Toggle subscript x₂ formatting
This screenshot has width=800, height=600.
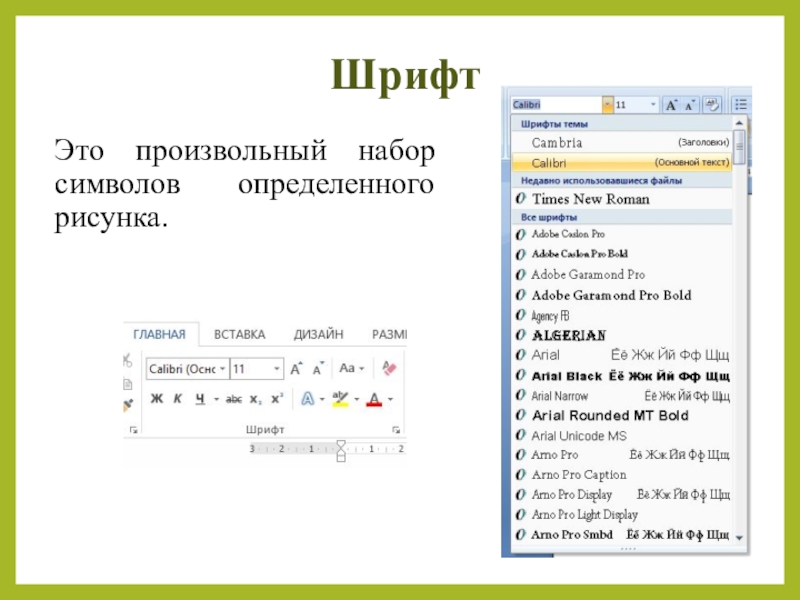click(256, 399)
